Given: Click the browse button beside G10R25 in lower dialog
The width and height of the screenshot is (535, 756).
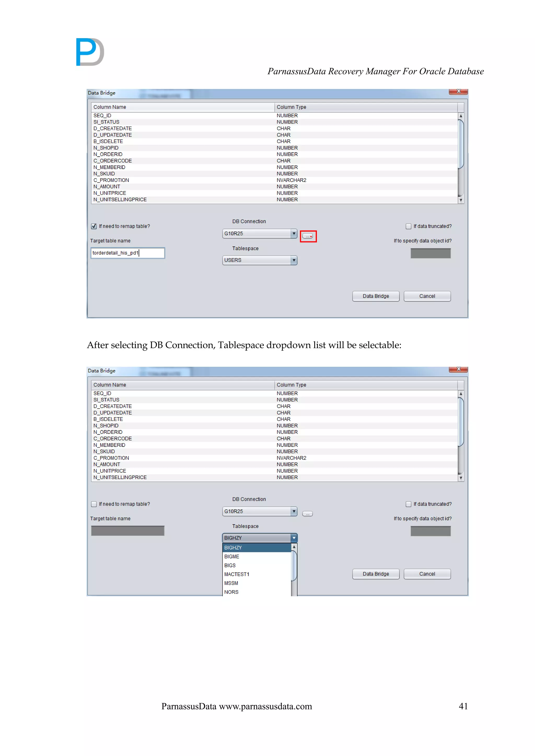Looking at the screenshot, I should (x=308, y=514).
